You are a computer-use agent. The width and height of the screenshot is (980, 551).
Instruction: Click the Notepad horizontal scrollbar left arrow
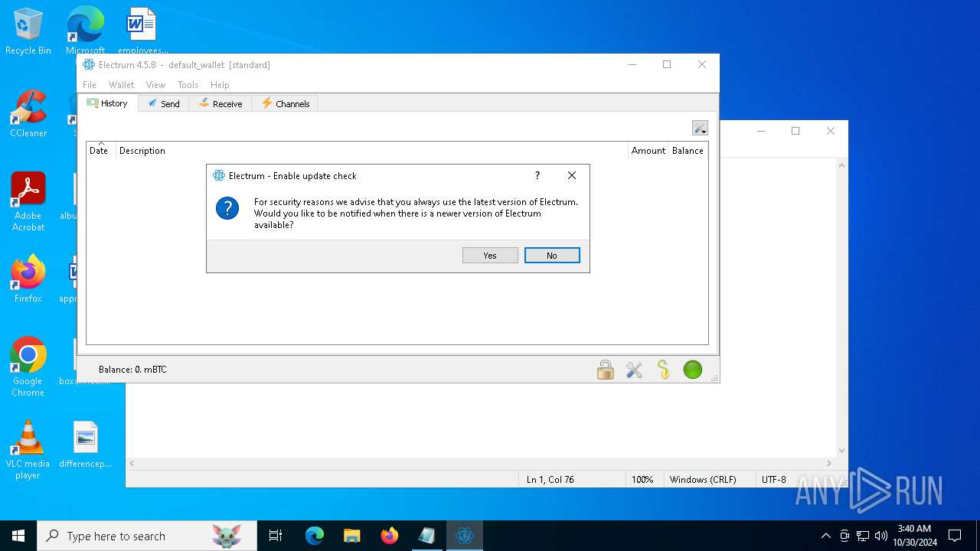tap(132, 464)
